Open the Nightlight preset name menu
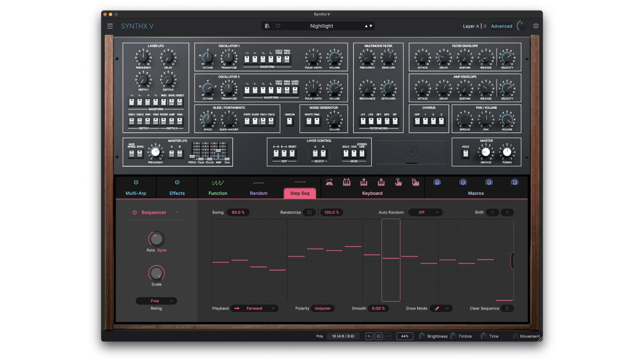The height and width of the screenshot is (362, 644). coord(321,26)
